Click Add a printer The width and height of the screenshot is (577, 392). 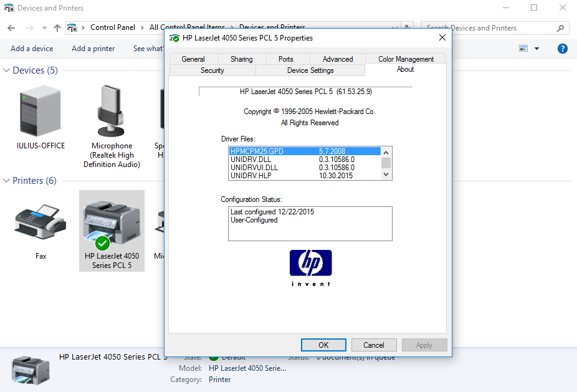click(x=93, y=49)
